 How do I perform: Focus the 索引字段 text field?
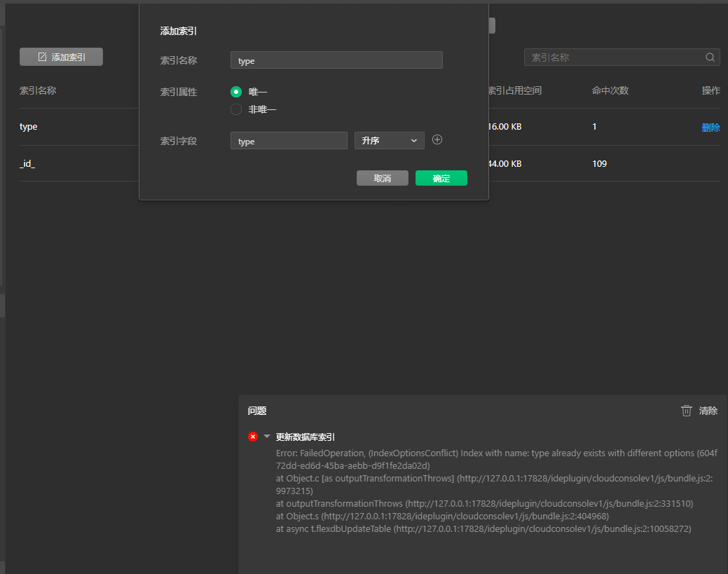[x=289, y=141]
